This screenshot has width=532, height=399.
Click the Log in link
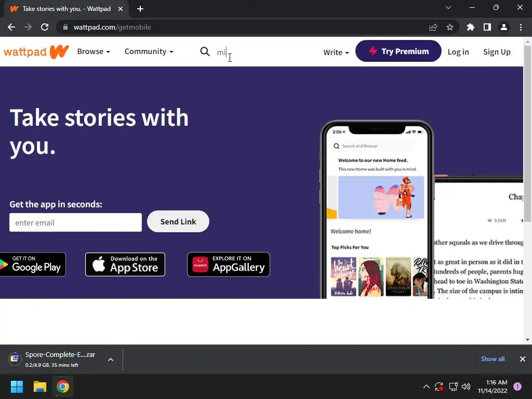point(458,52)
